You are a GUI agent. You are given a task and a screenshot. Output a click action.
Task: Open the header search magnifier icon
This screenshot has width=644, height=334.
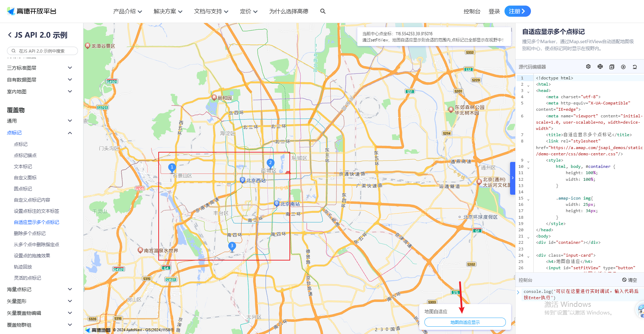323,11
